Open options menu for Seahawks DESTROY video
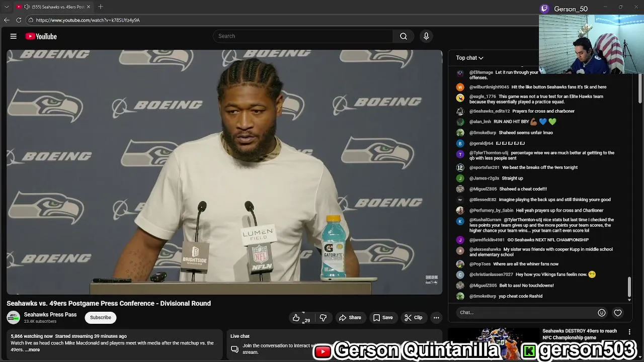 pos(629,332)
